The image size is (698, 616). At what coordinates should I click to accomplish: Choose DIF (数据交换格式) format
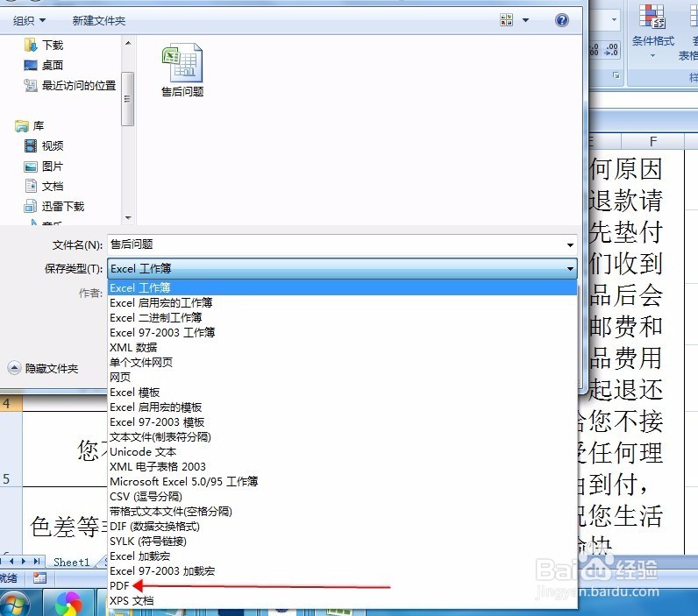[x=342, y=526]
